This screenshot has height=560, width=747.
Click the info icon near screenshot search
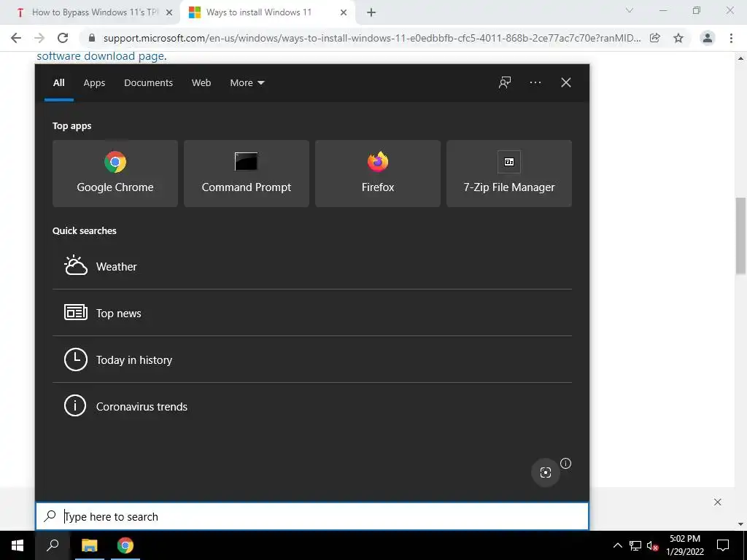(565, 463)
